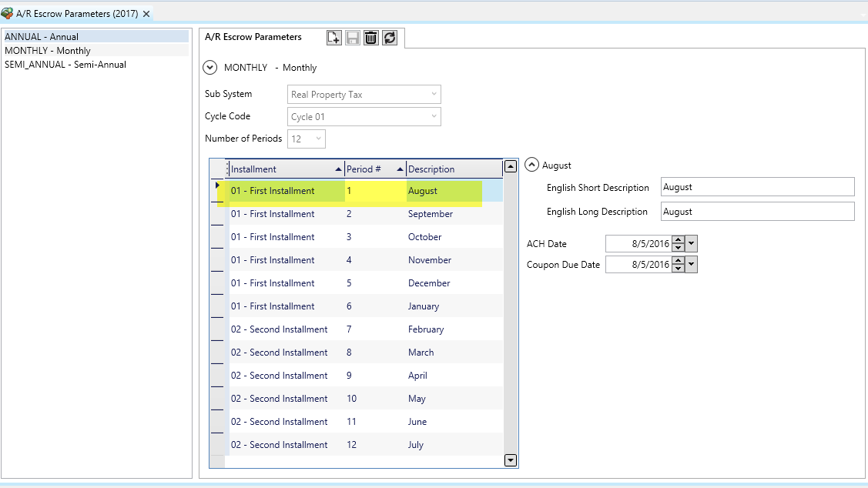This screenshot has height=488, width=868.
Task: Collapse the MONTHLY - Monthly section chevron
Action: tap(210, 68)
